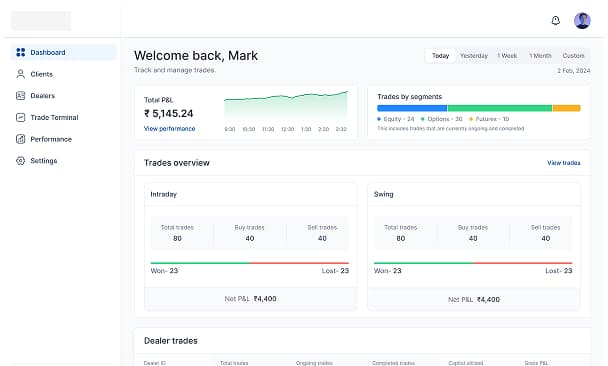The width and height of the screenshot is (608, 366).
Task: Click the Ongoing trades column header
Action: (314, 363)
